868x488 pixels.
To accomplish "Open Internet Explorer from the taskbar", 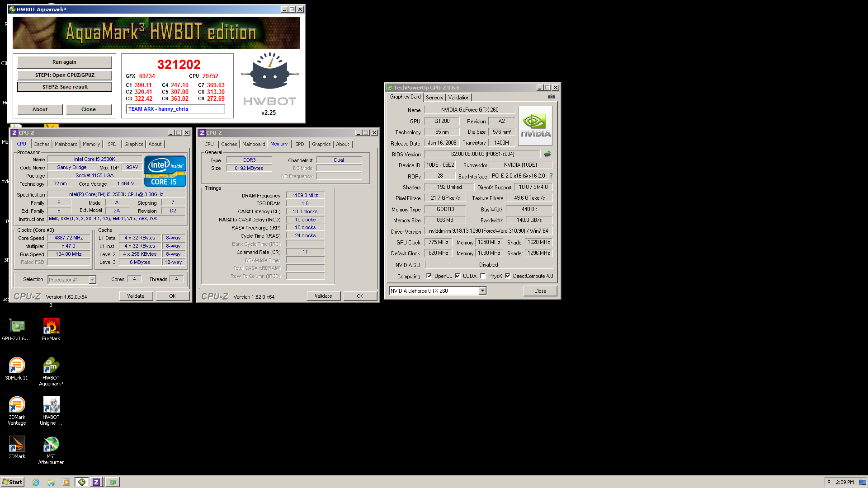I will [x=36, y=482].
